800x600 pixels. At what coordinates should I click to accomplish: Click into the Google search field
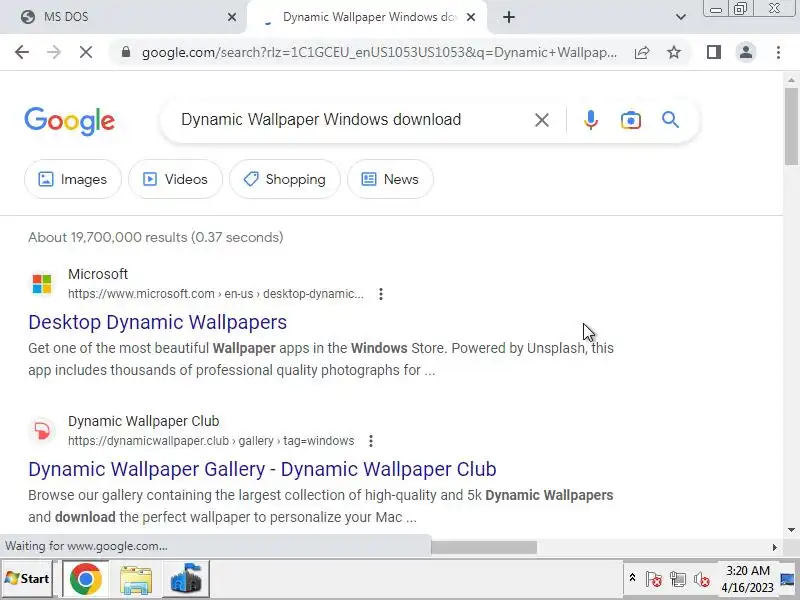click(352, 120)
